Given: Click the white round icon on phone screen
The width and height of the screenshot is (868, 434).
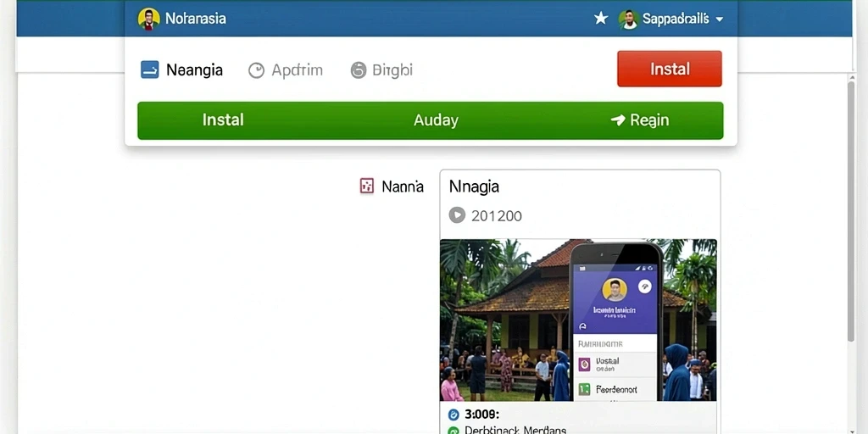Looking at the screenshot, I should tap(645, 287).
